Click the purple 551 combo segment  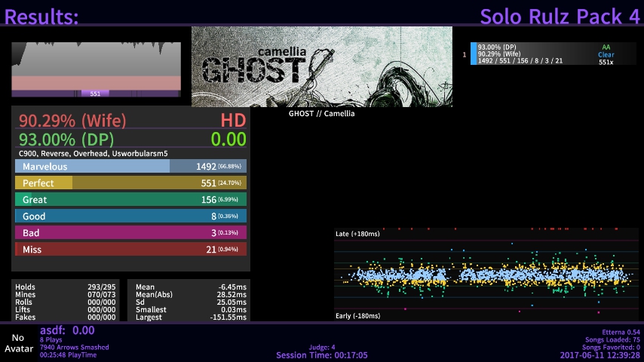click(x=95, y=94)
